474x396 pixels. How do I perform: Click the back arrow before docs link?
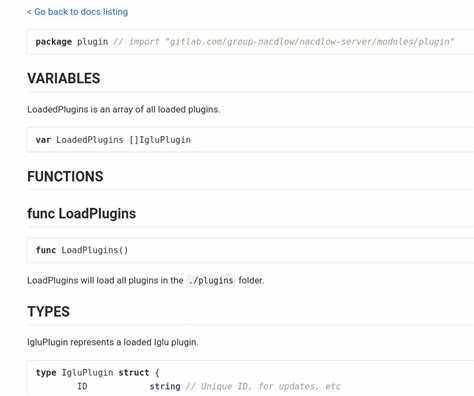29,12
